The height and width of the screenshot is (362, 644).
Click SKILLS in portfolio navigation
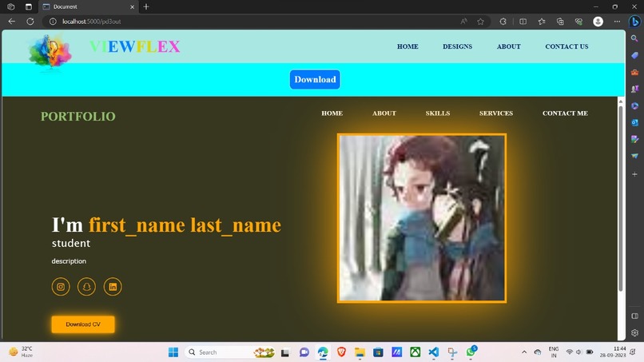point(437,113)
